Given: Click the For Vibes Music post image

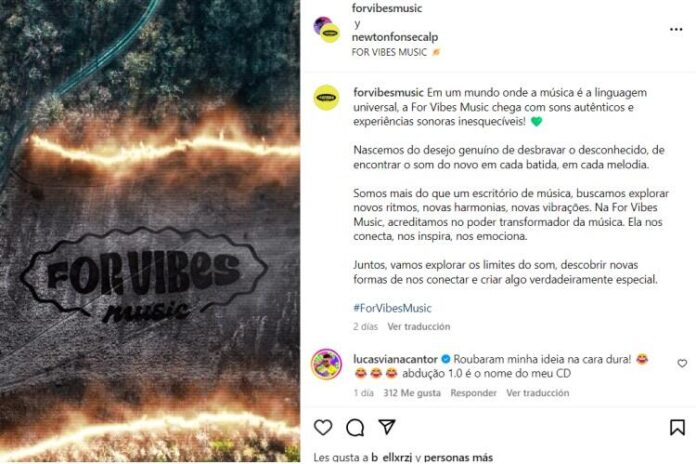Looking at the screenshot, I should pyautogui.click(x=150, y=231).
